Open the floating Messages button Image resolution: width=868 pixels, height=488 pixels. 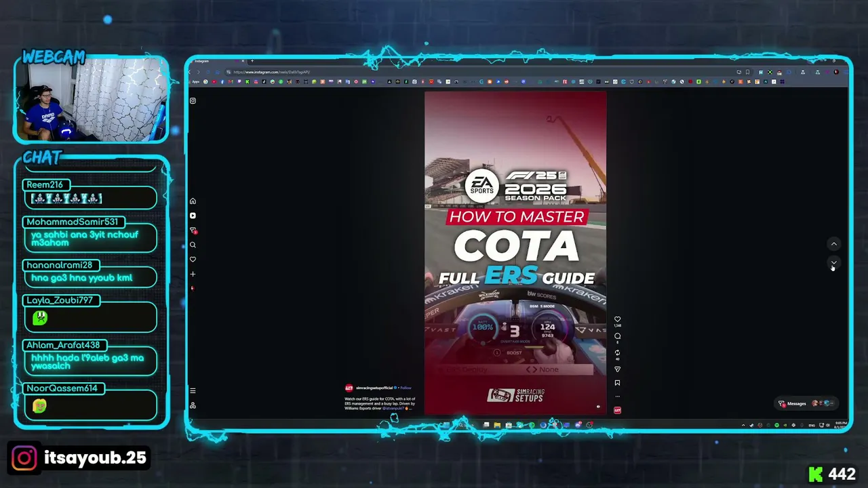click(x=805, y=403)
